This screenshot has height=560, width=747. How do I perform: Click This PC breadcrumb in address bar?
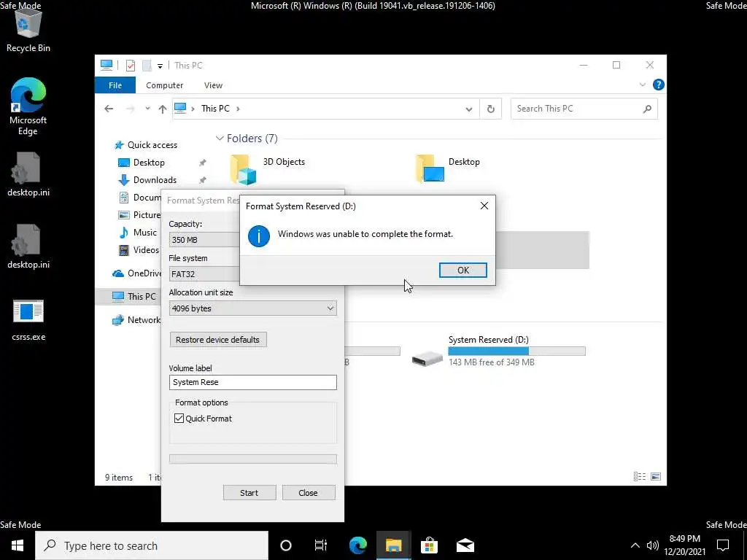tap(215, 109)
